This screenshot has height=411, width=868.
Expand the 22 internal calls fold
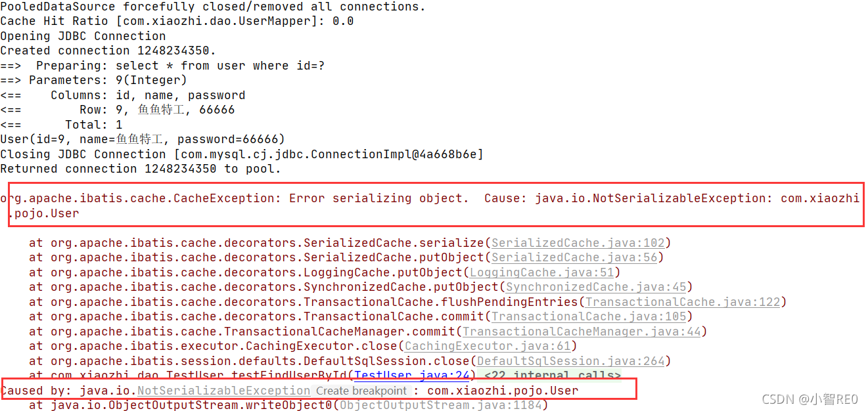[x=553, y=376]
